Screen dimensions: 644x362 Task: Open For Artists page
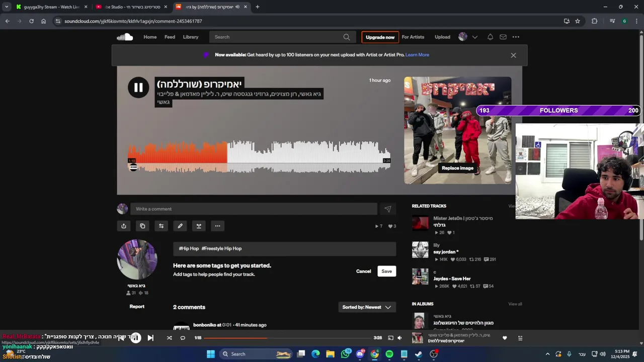[413, 37]
